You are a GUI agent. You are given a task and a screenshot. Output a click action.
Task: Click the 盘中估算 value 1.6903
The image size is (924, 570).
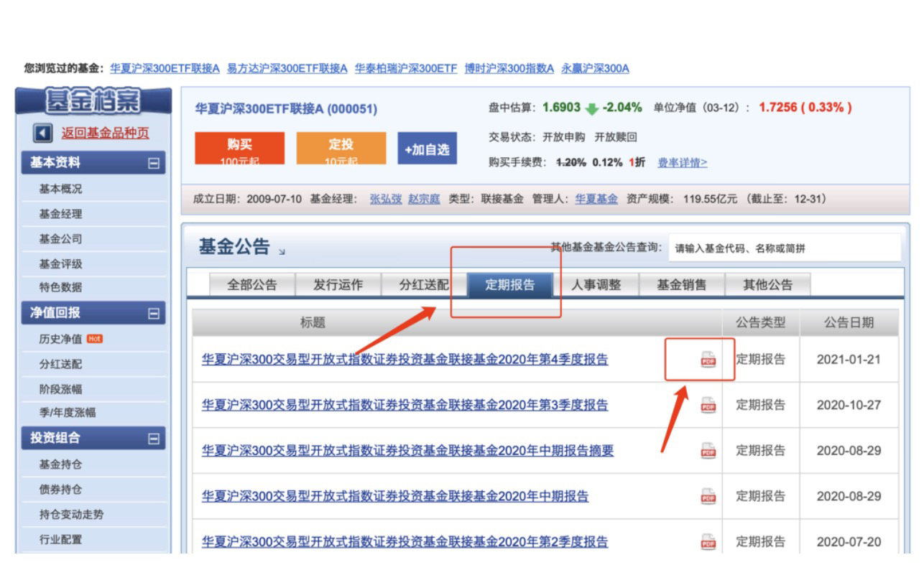[561, 108]
